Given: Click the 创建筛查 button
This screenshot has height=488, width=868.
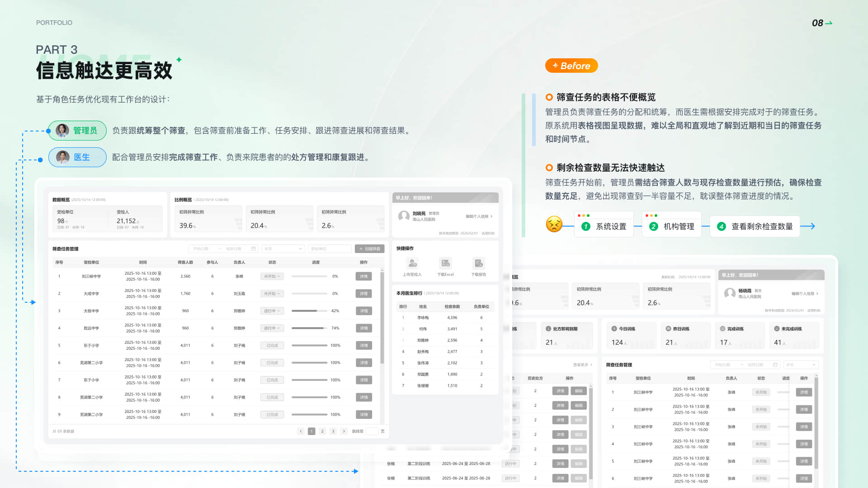Looking at the screenshot, I should [370, 249].
